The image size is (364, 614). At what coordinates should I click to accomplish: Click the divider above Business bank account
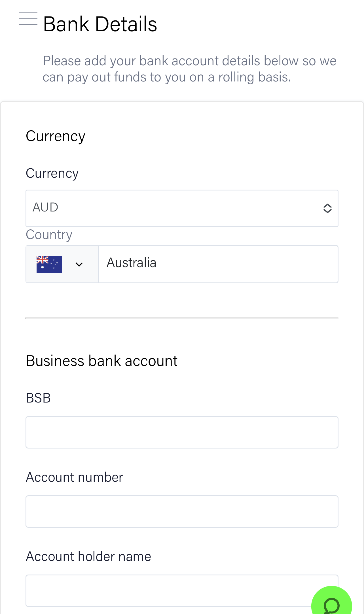[x=182, y=318]
